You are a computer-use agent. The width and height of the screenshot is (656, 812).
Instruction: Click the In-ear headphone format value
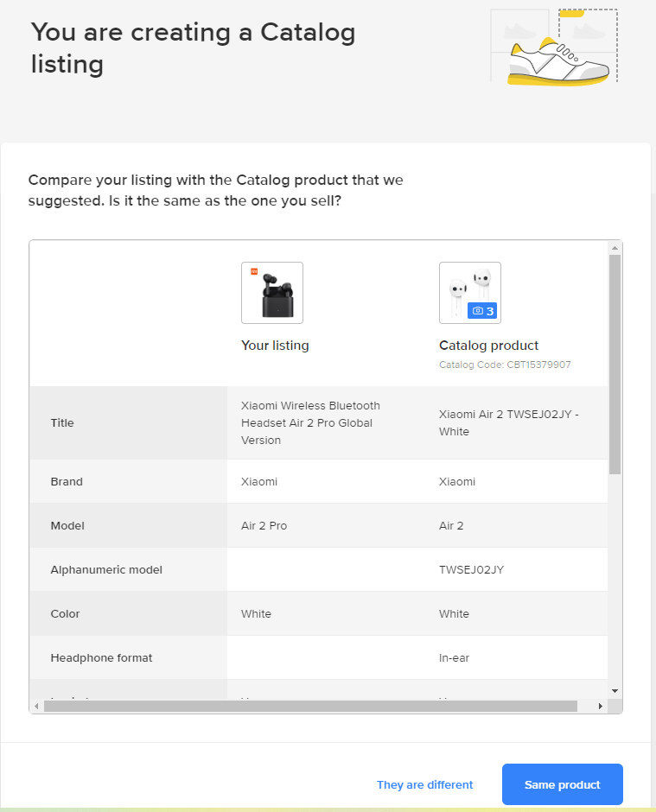point(454,657)
